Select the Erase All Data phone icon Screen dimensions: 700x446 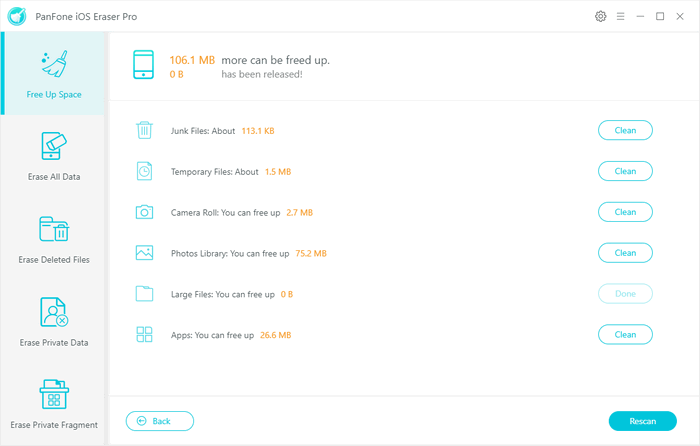coord(54,146)
